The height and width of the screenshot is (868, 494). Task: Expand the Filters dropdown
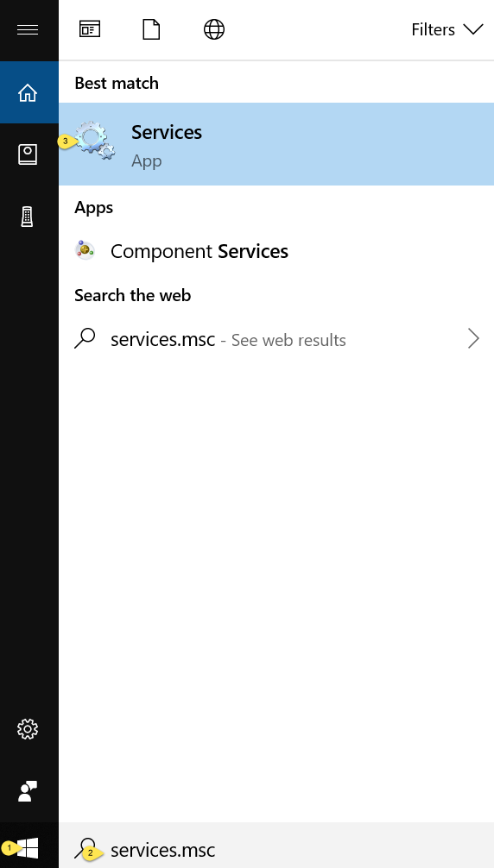[x=447, y=29]
